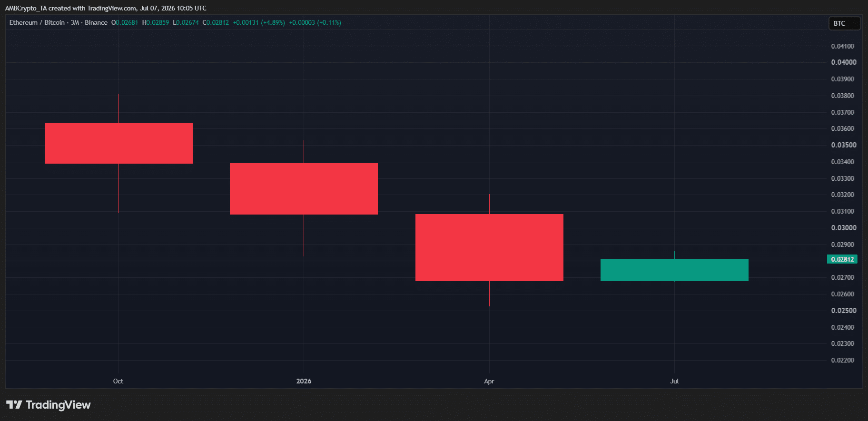
Task: Click the red 2026 quarterly candle
Action: tap(304, 189)
